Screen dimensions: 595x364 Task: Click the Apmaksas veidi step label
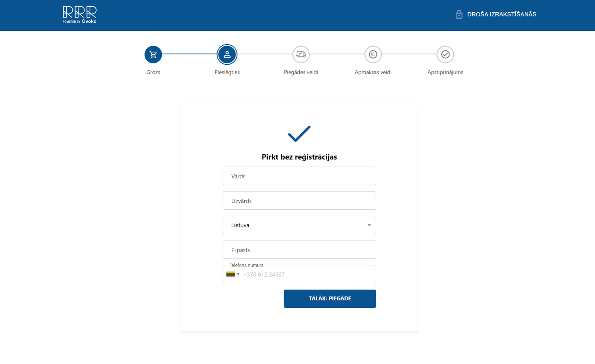pos(373,72)
